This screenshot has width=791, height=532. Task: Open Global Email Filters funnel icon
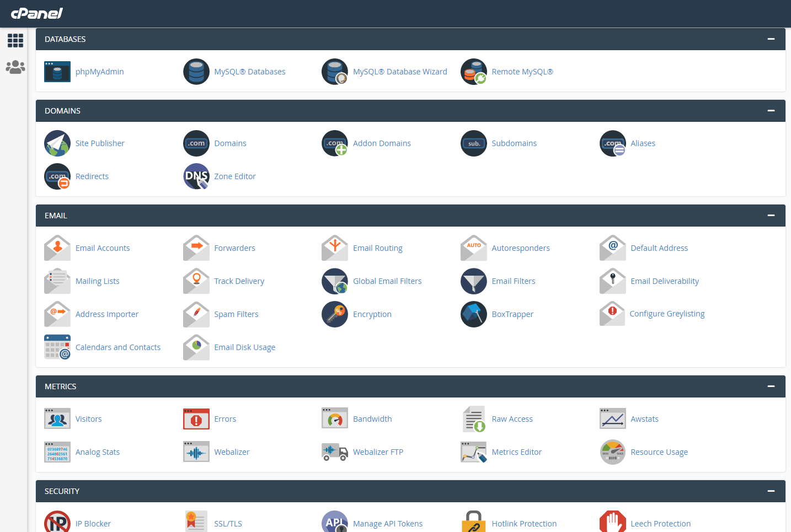coord(335,281)
